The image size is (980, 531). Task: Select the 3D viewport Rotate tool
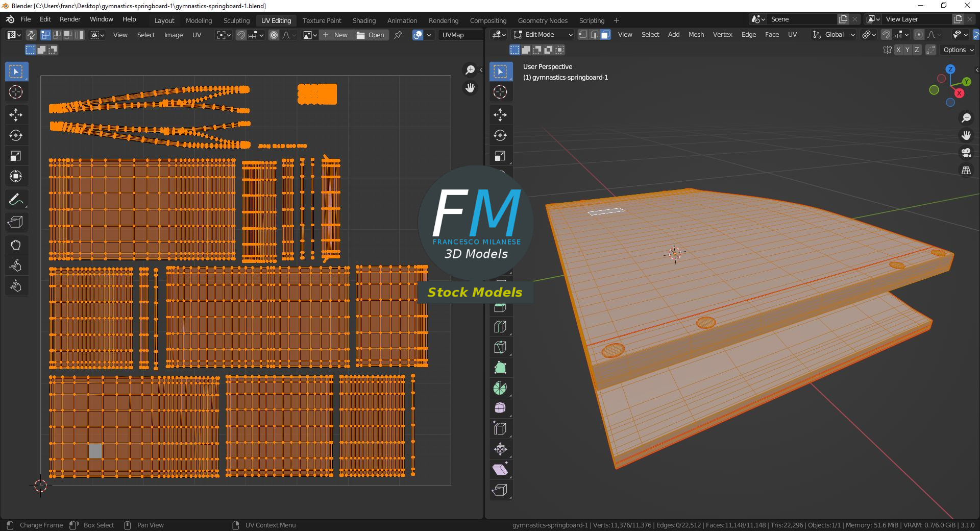coord(501,135)
